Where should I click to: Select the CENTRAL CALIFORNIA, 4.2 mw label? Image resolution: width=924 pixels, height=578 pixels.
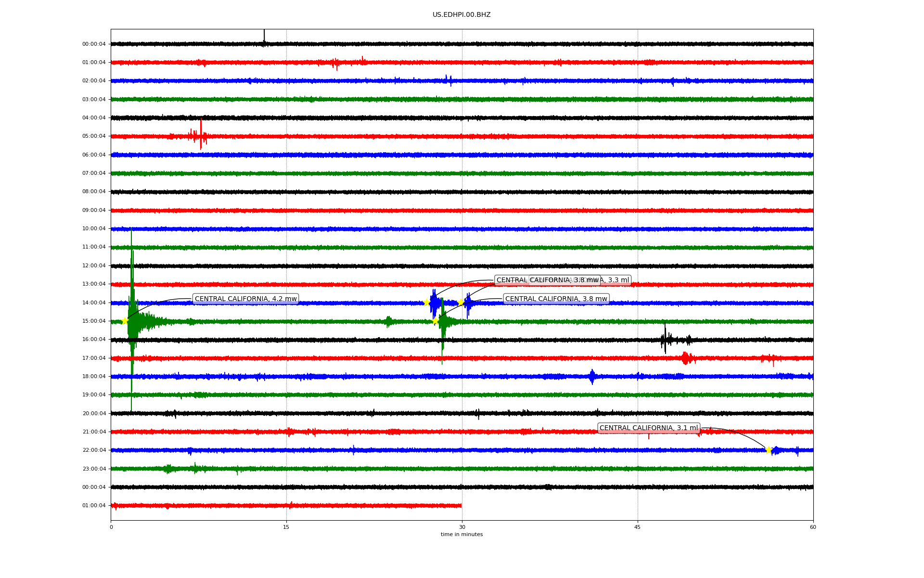245,299
